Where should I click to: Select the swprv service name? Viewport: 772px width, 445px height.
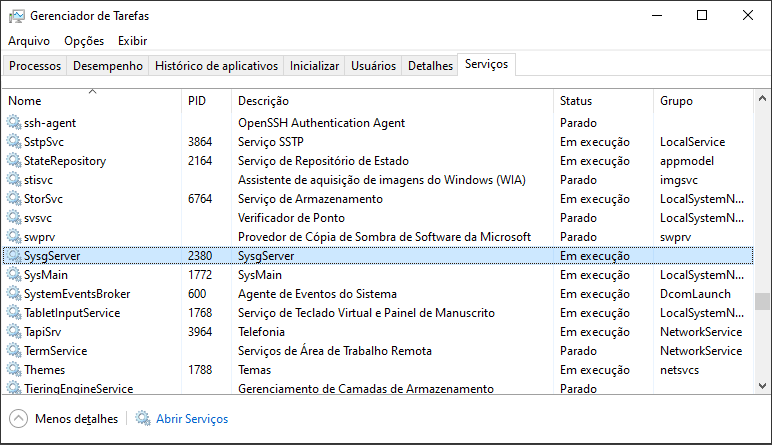(39, 237)
